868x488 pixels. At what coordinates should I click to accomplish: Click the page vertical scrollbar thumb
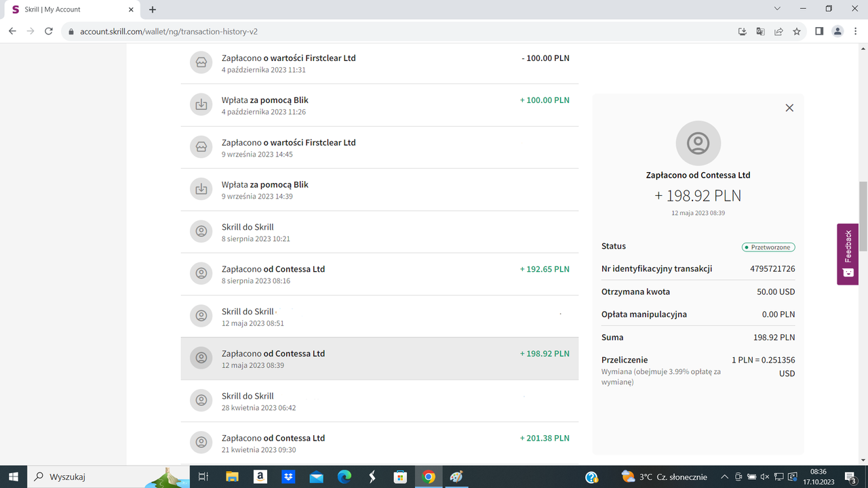pos(863,216)
